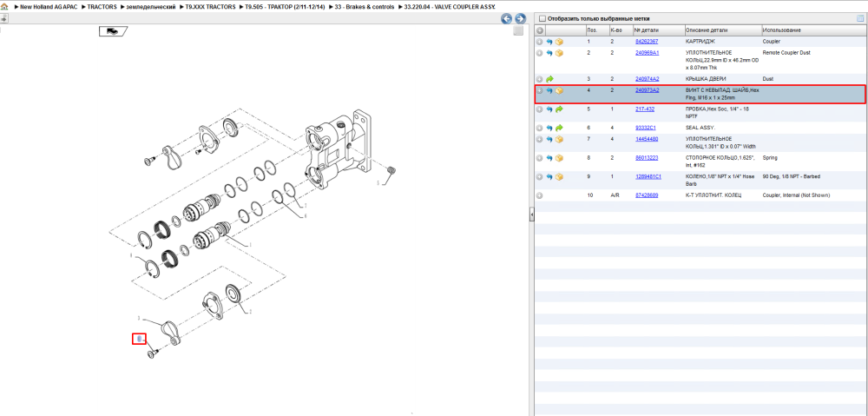This screenshot has width=868, height=416.
Task: Click the blue arrow on the КОЛЕНО row
Action: (x=549, y=176)
